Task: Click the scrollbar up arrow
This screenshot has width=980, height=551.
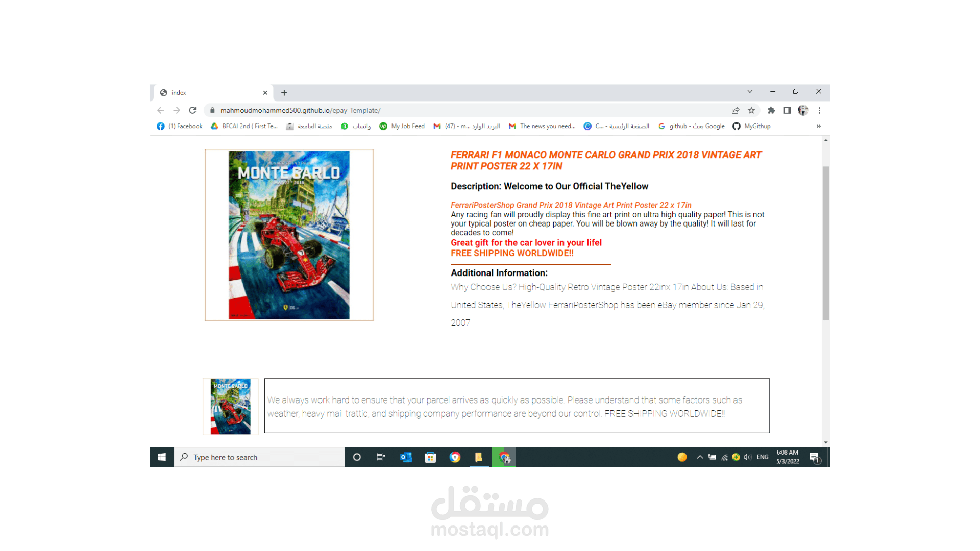Action: (x=825, y=140)
